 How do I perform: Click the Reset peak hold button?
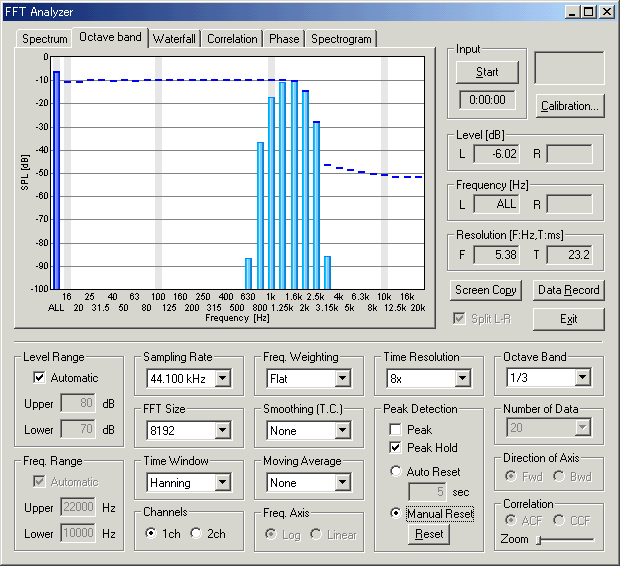pos(429,534)
